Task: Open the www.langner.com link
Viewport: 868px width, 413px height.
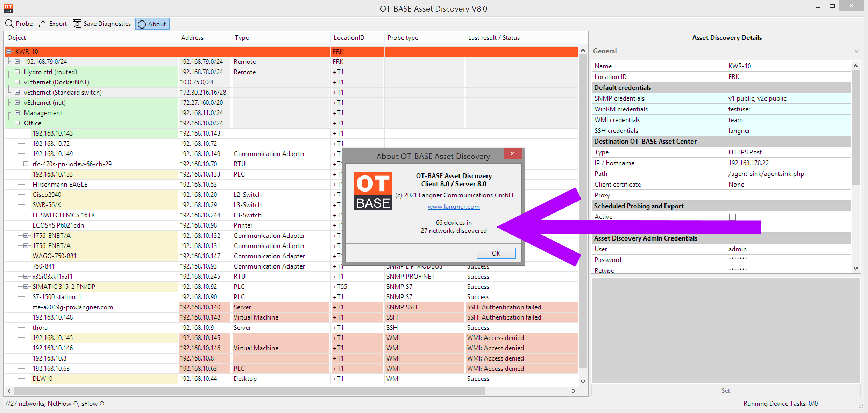Action: coord(454,207)
